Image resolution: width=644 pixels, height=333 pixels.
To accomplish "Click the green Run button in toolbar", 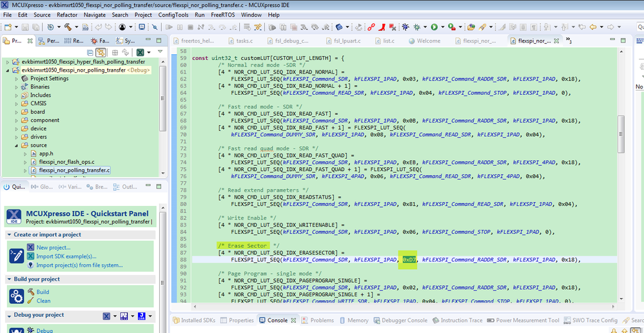I will (434, 27).
